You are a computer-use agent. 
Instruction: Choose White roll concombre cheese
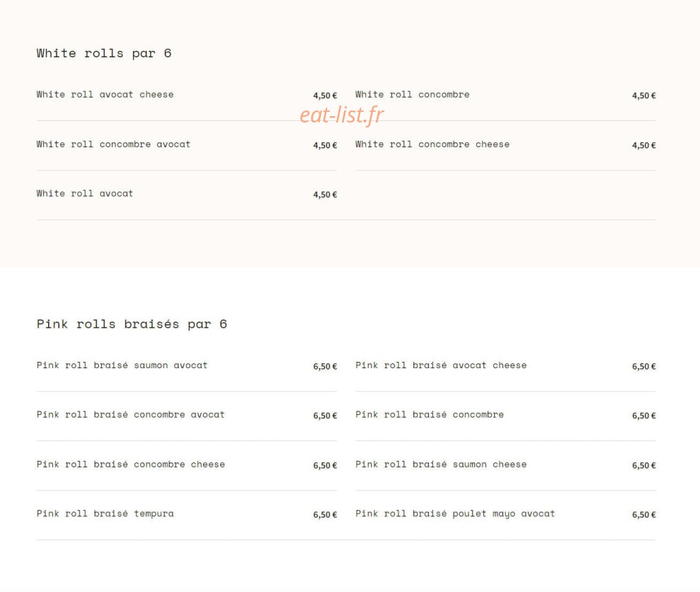tap(432, 144)
